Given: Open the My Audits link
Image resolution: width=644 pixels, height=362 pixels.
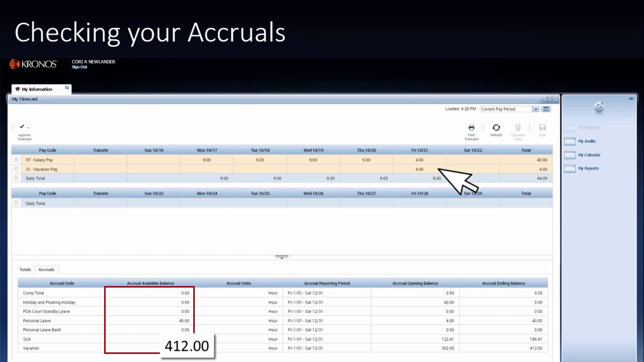Looking at the screenshot, I should pyautogui.click(x=587, y=141).
